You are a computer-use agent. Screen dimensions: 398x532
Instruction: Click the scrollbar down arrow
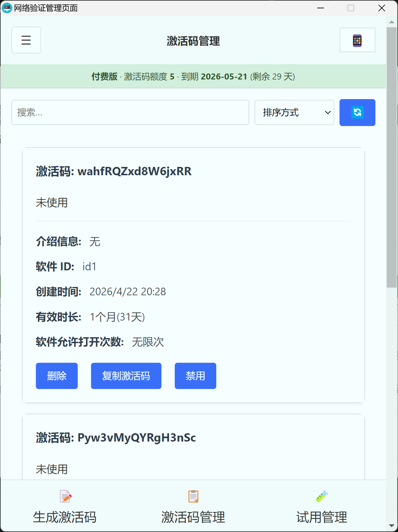pos(392,526)
